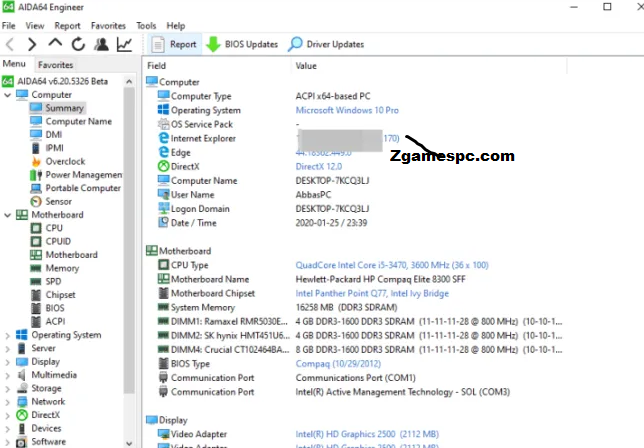Viewport: 644px width, 448px height.
Task: Open Overclock with the flame icon
Action: 36,161
